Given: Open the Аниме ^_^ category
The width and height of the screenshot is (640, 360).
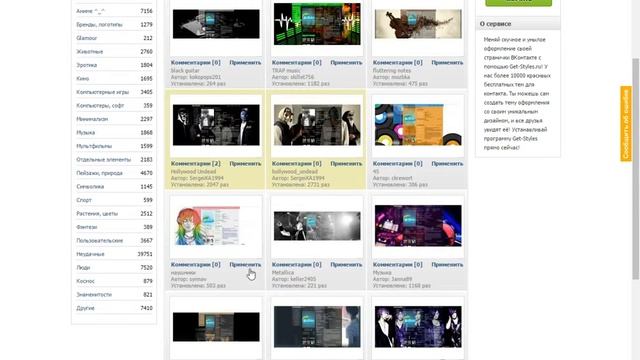Looking at the screenshot, I should pos(91,11).
